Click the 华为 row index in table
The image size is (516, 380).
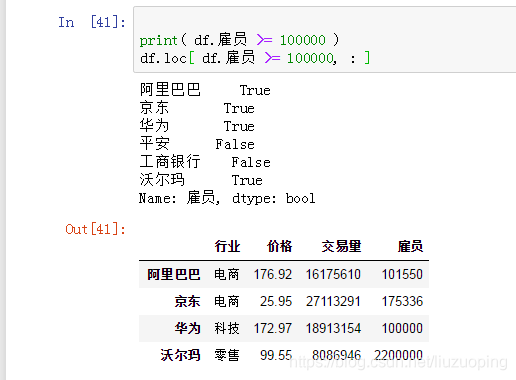187,328
